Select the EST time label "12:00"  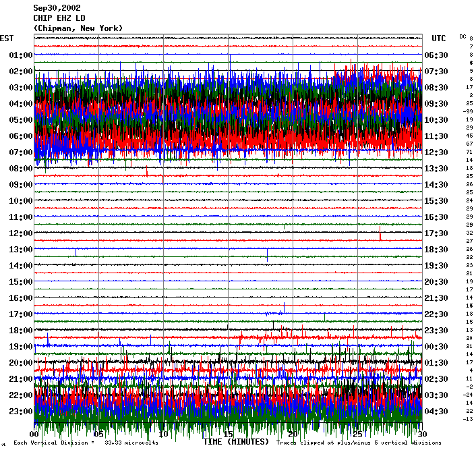21,233
